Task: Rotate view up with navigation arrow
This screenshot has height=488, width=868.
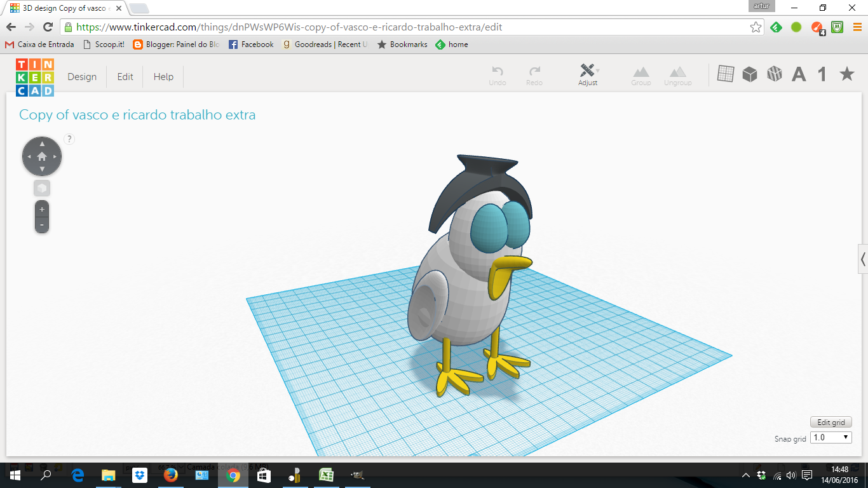Action: click(x=42, y=144)
